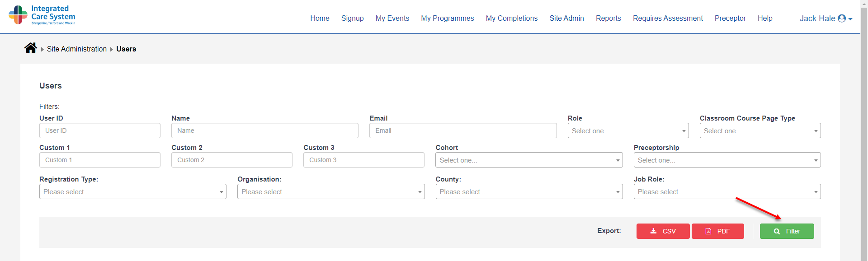This screenshot has width=868, height=261.
Task: Expand the Preceptorship dropdown
Action: 727,160
